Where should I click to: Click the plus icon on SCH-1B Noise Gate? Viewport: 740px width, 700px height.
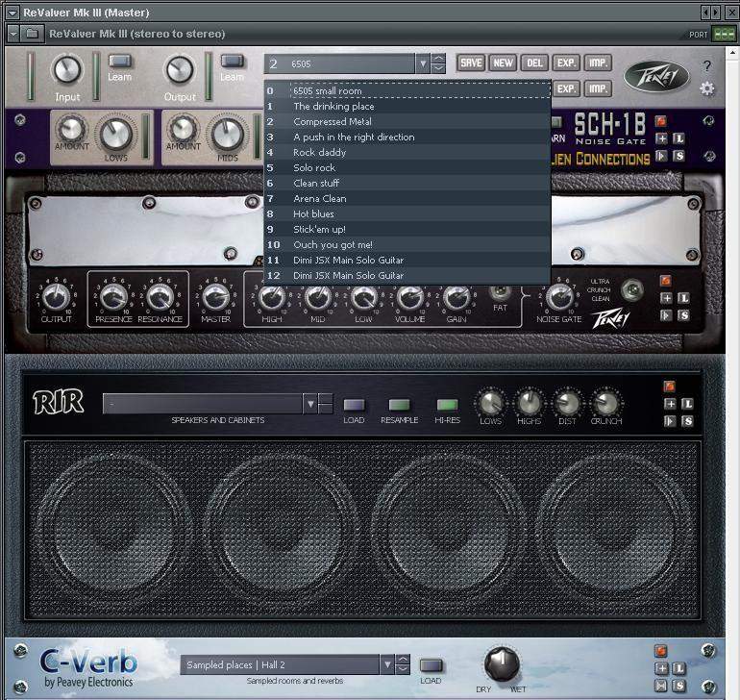[x=661, y=138]
